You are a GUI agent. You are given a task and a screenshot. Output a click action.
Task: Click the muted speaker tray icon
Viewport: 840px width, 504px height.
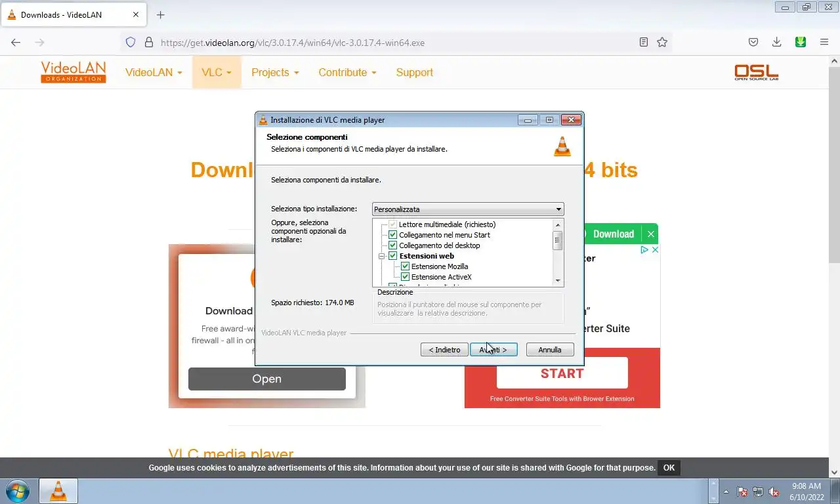pyautogui.click(x=774, y=492)
